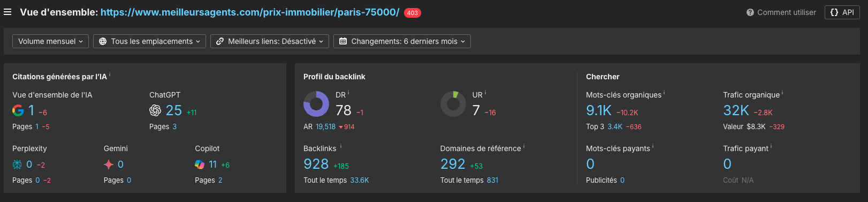Click the Perplexity logo icon

(x=17, y=164)
